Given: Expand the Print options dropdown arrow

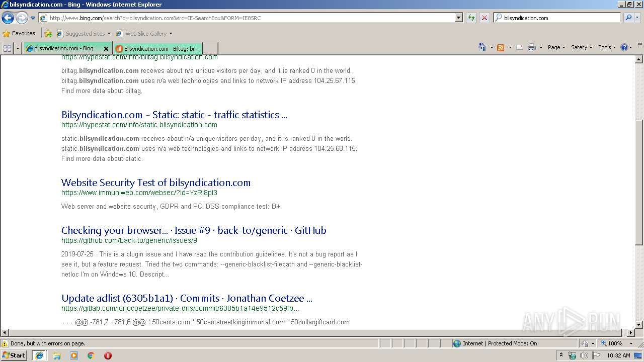Looking at the screenshot, I should point(541,47).
